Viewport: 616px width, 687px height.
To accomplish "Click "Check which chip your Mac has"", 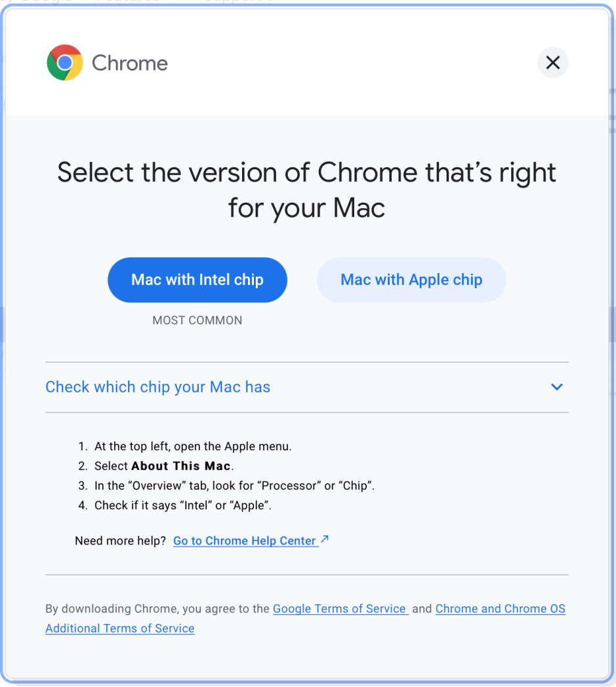I will [x=157, y=387].
